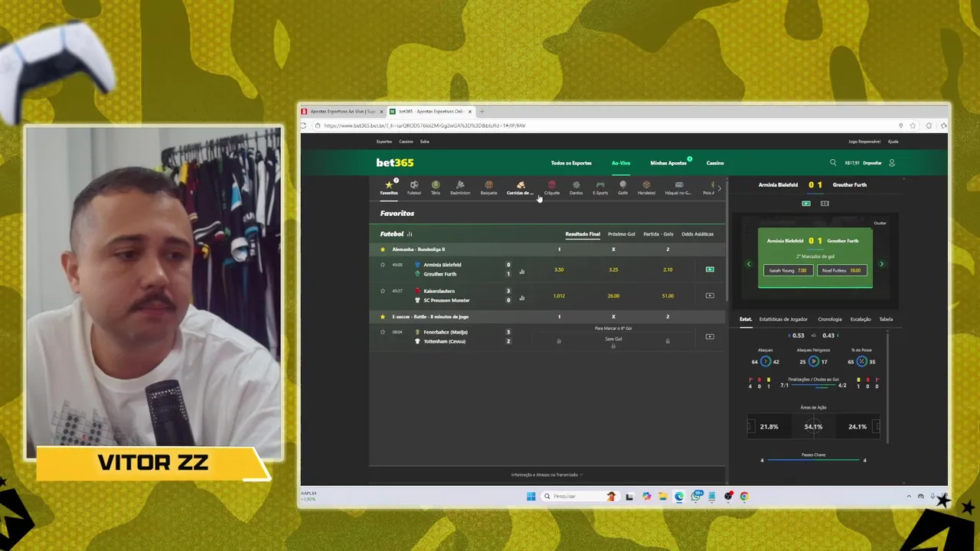980x551 pixels.
Task: Go to previous market card arrow
Action: pyautogui.click(x=749, y=264)
